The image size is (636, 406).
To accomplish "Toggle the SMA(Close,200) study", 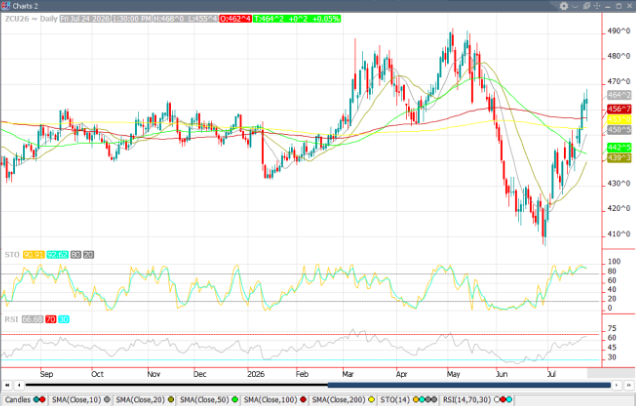I will [x=343, y=400].
